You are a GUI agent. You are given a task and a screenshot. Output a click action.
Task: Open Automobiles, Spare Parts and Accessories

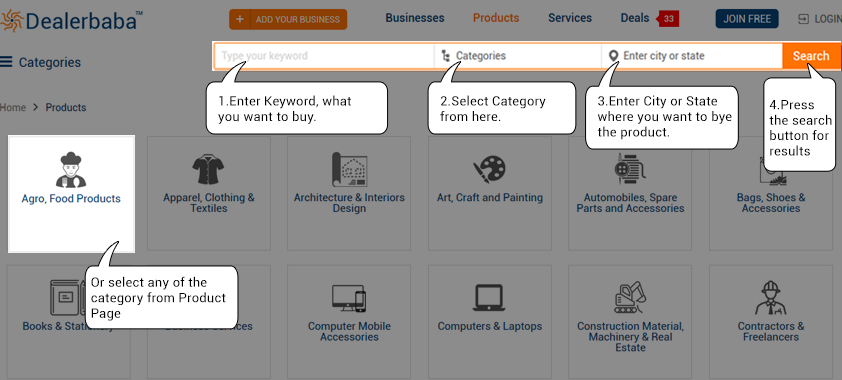[x=630, y=203]
